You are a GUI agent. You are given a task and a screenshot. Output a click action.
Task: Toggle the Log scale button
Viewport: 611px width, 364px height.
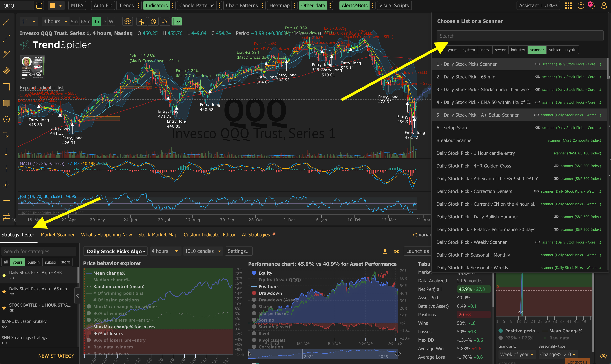click(x=177, y=22)
